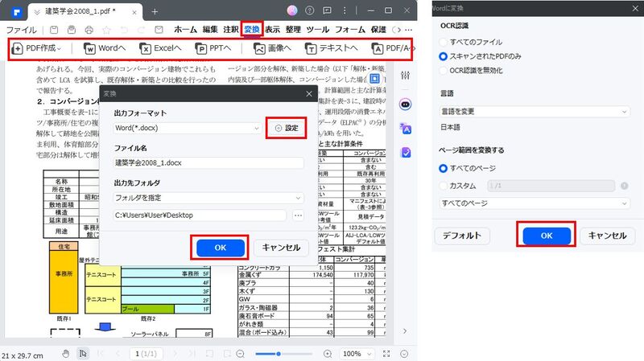Viewport: 644px width, 361px height.
Task: Open the bottom すべてのページ subset dropdown
Action: point(535,203)
